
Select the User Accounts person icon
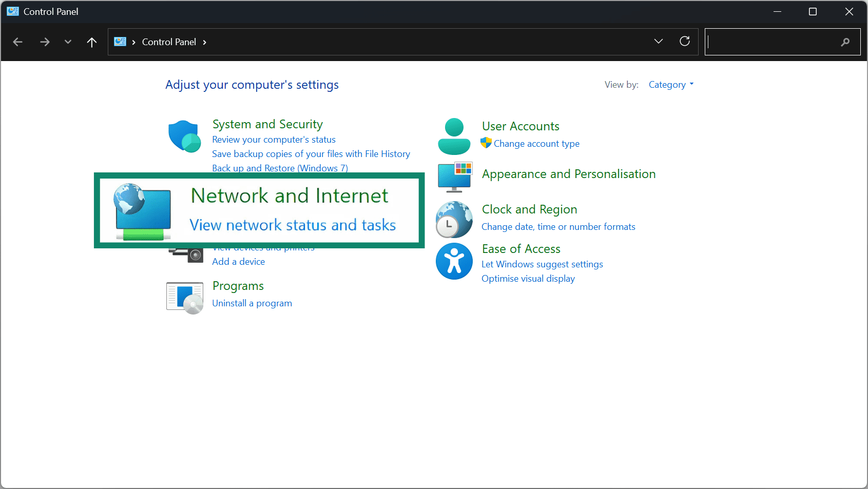click(x=454, y=136)
